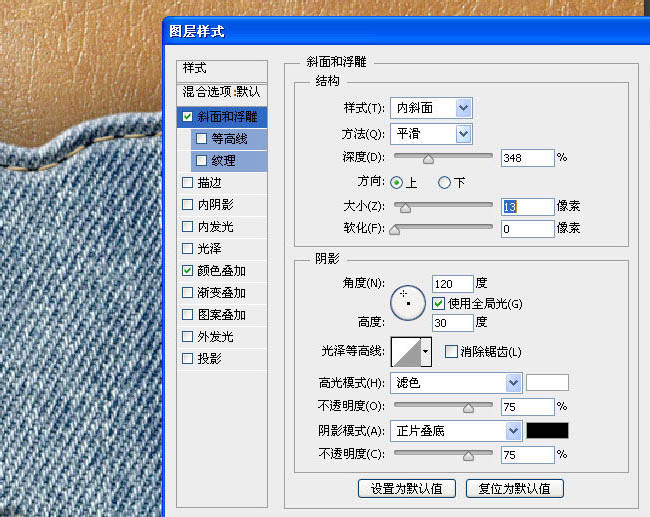Image resolution: width=650 pixels, height=517 pixels.
Task: Enable 渐变叠加 checkbox
Action: point(187,293)
